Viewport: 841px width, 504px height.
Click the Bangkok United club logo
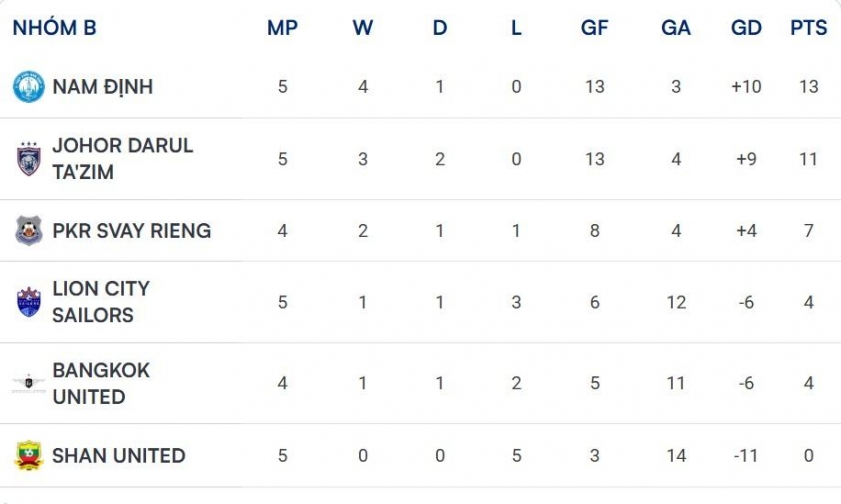pos(28,383)
